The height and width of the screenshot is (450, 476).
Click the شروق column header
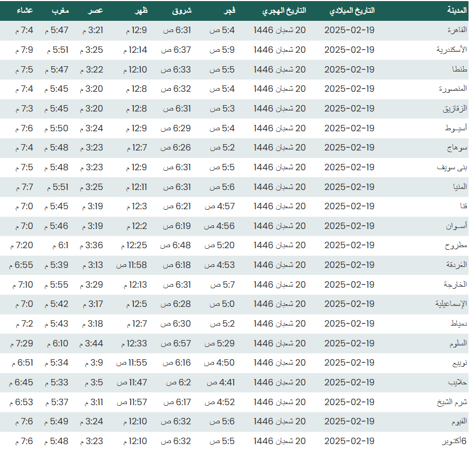click(182, 11)
